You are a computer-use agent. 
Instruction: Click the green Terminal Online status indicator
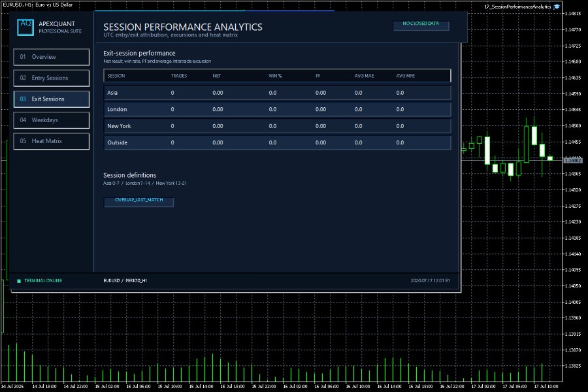pos(19,280)
